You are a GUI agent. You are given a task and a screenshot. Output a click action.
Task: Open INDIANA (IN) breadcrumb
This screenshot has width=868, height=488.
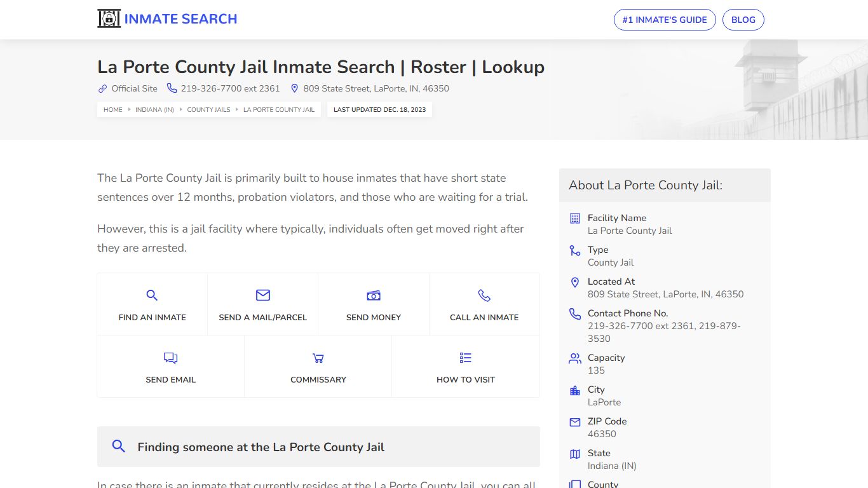pyautogui.click(x=154, y=109)
